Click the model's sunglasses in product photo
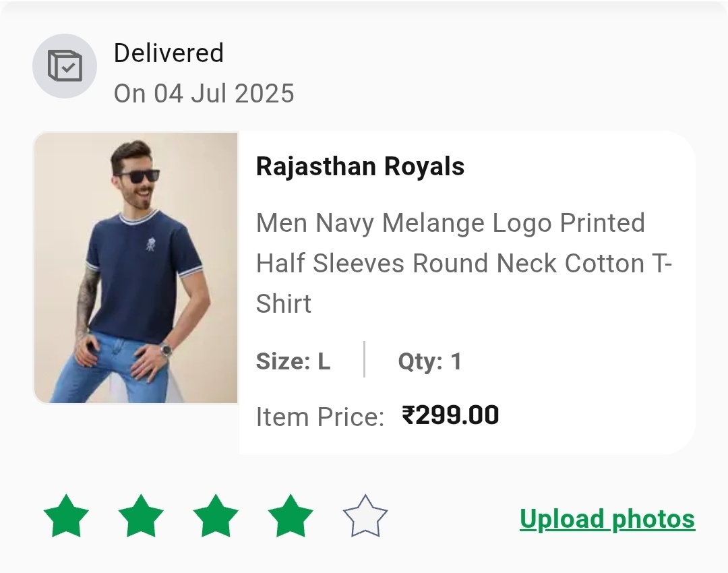This screenshot has width=728, height=573. (138, 176)
